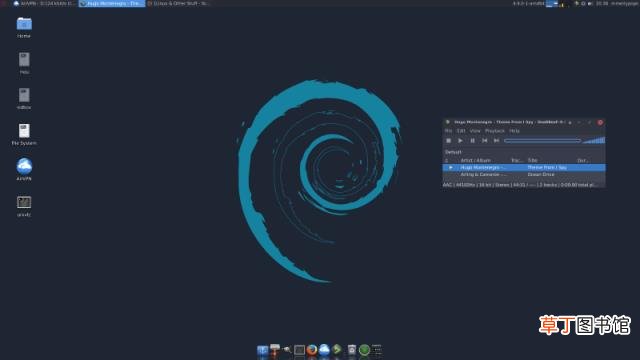The image size is (640, 360).
Task: Skip to the next track in DeaDBeeF
Action: pos(496,140)
